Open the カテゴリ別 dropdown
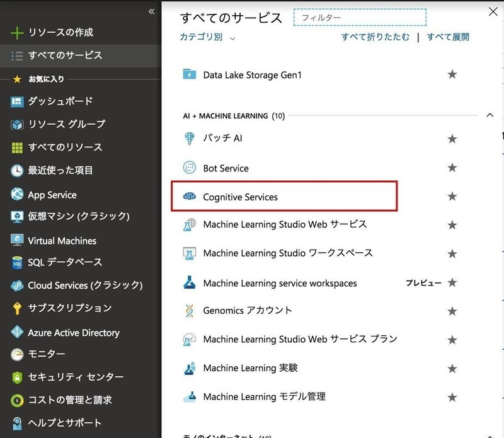The width and height of the screenshot is (504, 438). tap(207, 37)
